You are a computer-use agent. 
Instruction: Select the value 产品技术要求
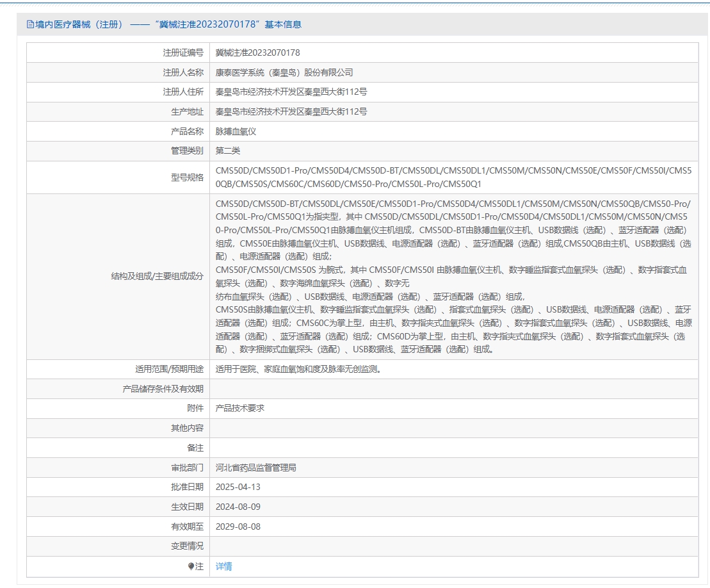coord(240,408)
